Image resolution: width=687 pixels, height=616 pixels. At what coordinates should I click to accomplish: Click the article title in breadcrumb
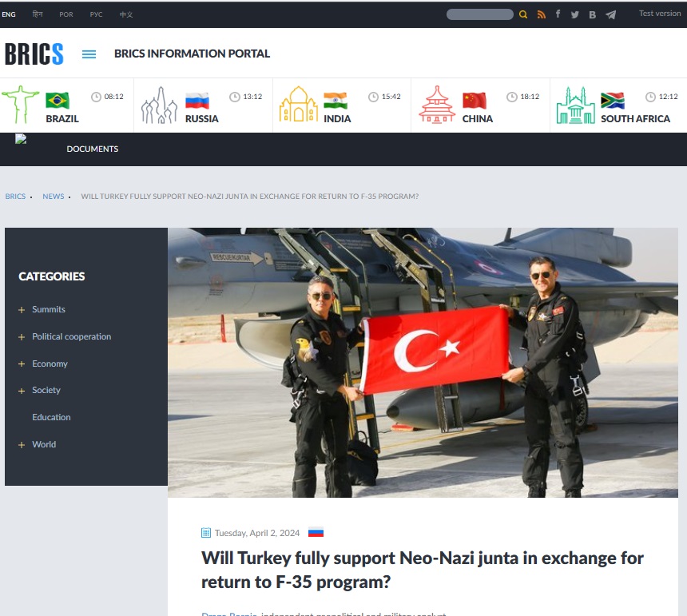pos(250,197)
